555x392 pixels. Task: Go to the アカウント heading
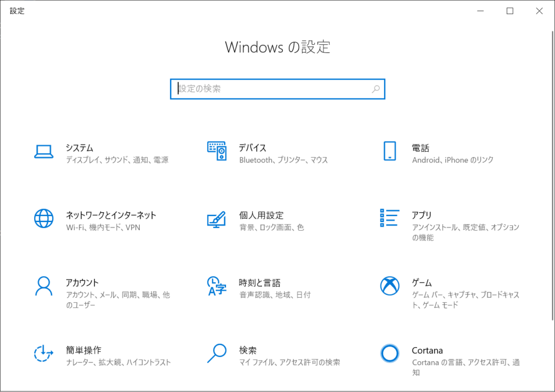pos(82,283)
